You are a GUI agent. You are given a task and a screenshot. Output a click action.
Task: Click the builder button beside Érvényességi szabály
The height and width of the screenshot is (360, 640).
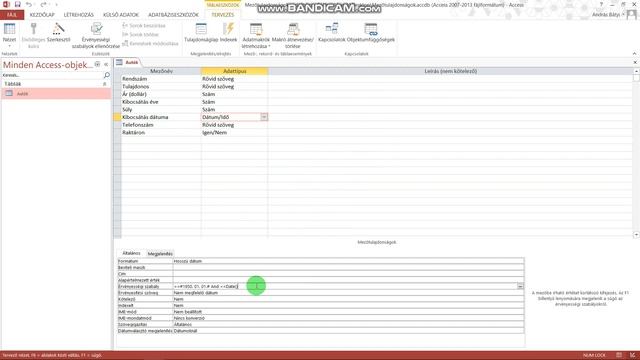click(x=520, y=287)
